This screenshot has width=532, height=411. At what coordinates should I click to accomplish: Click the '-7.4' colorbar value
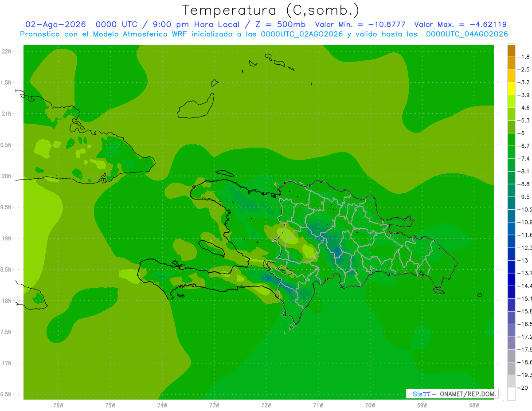coord(524,158)
